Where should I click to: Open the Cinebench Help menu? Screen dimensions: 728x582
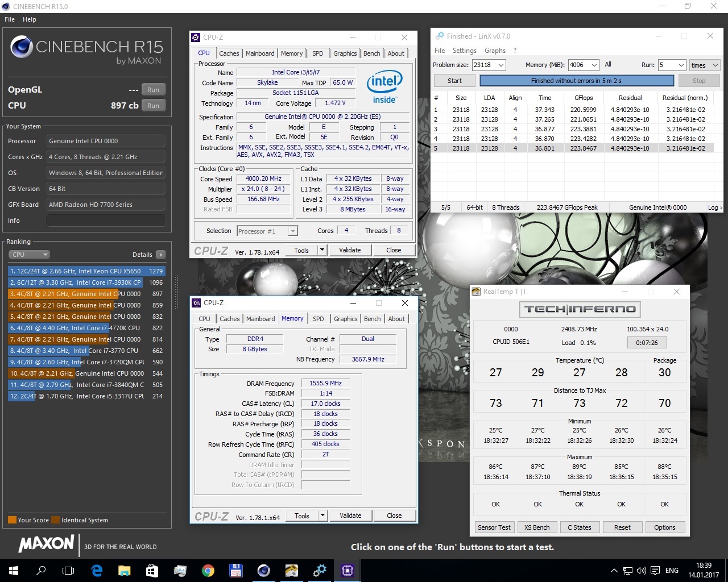coord(30,19)
